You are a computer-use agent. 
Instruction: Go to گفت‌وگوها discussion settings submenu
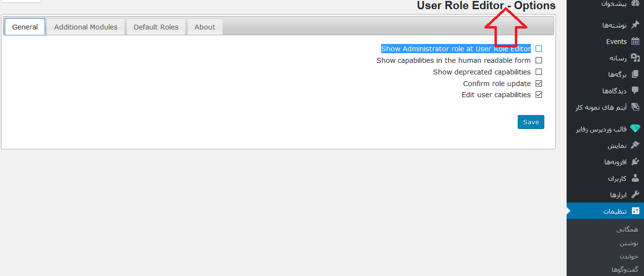[625, 269]
